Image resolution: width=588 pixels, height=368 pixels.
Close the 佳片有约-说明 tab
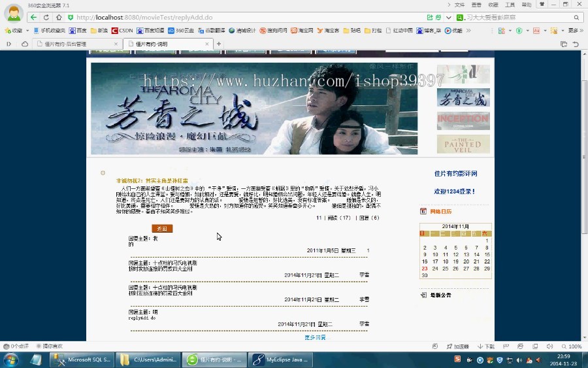pos(206,44)
